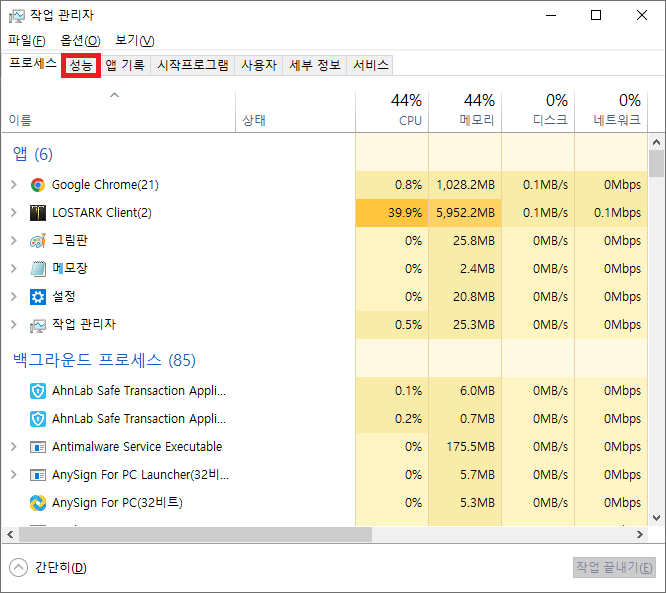Click the horizontal scrollbar thumb

point(195,534)
